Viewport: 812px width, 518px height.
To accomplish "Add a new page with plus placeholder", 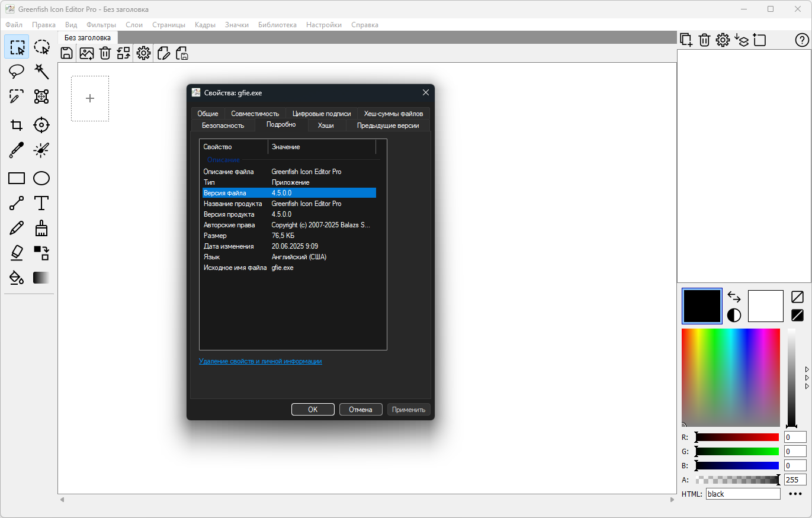I will point(90,98).
